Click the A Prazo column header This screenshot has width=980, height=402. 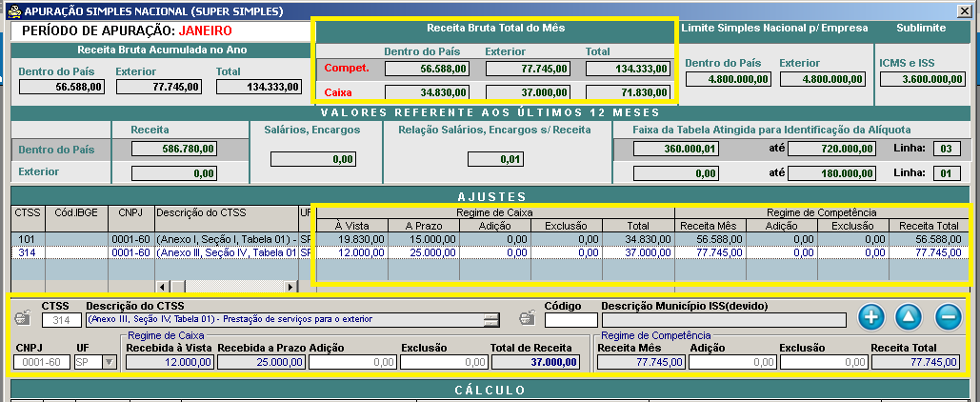(x=424, y=226)
